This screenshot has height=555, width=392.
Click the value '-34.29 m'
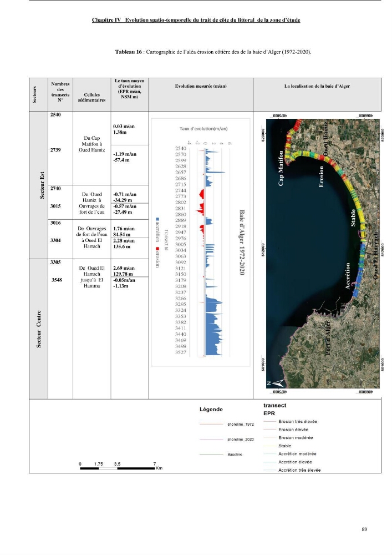click(x=123, y=200)
